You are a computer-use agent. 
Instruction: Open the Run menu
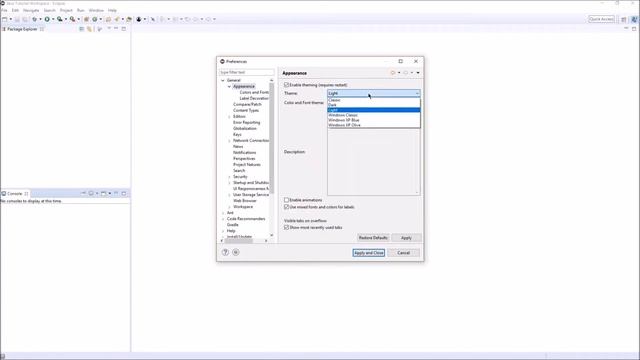(81, 10)
